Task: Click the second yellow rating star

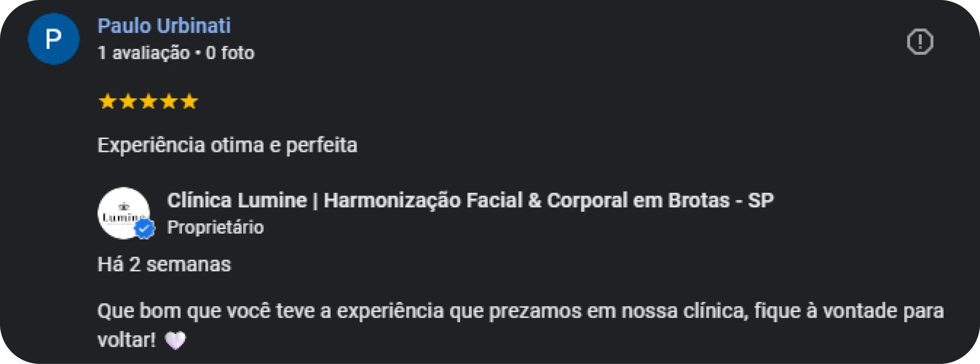Action: tap(128, 102)
